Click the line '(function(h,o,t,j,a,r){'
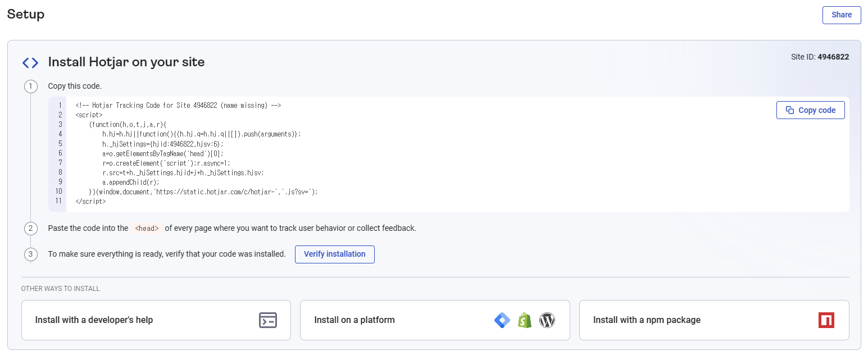The width and height of the screenshot is (868, 355). [x=128, y=124]
